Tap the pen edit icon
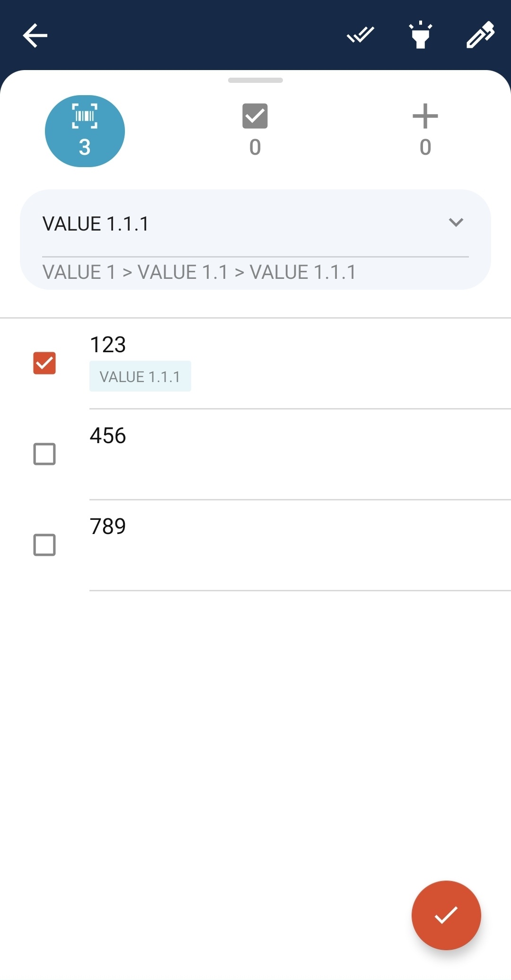This screenshot has height=980, width=511. [x=480, y=36]
